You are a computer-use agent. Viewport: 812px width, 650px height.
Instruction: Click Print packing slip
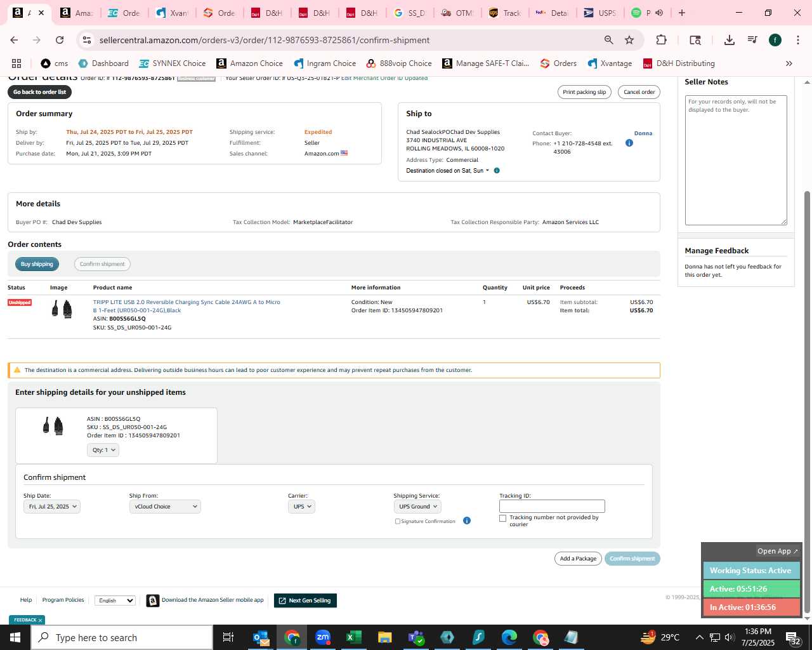click(x=584, y=92)
